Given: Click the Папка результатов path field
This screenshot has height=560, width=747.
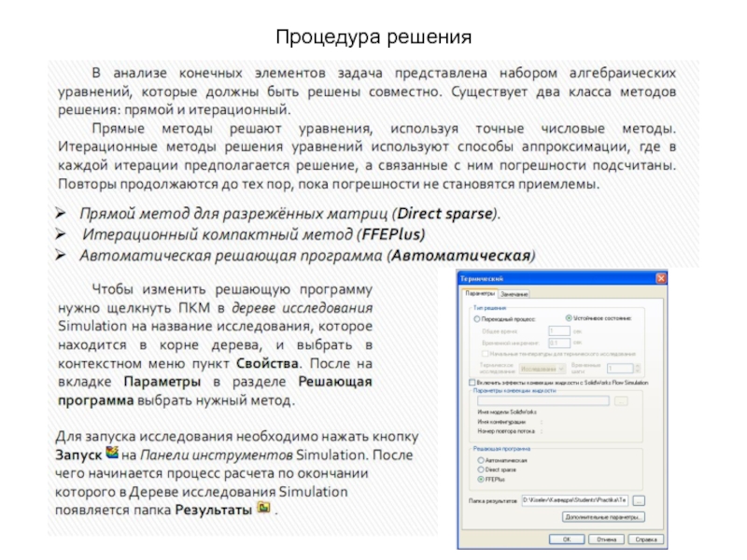Looking at the screenshot, I should (x=575, y=500).
